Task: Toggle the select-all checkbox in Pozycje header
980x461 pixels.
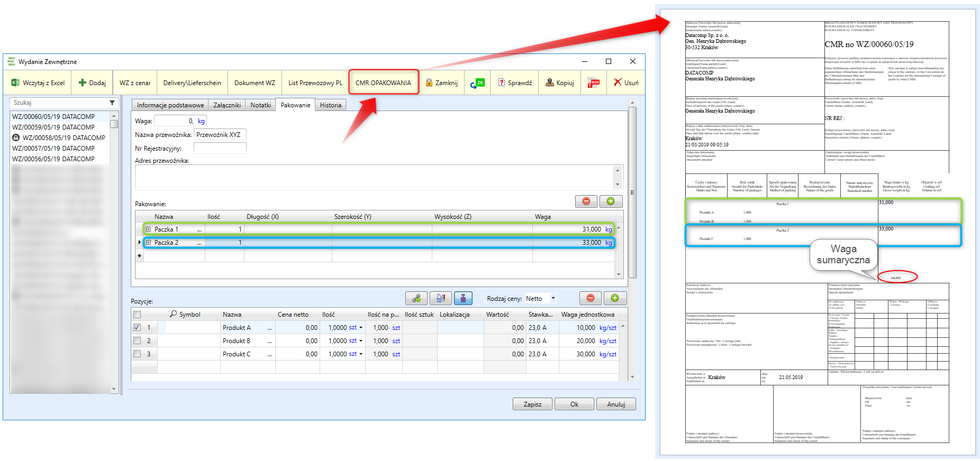Action: point(138,315)
